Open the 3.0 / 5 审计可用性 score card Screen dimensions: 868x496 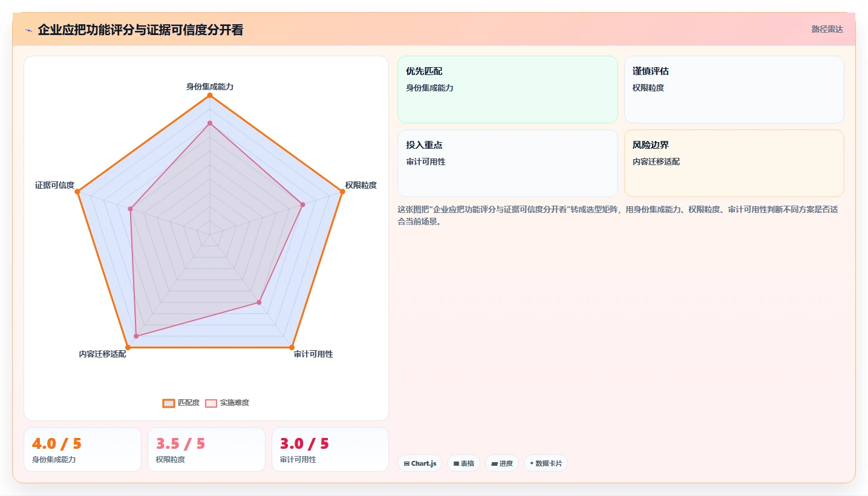[x=330, y=449]
